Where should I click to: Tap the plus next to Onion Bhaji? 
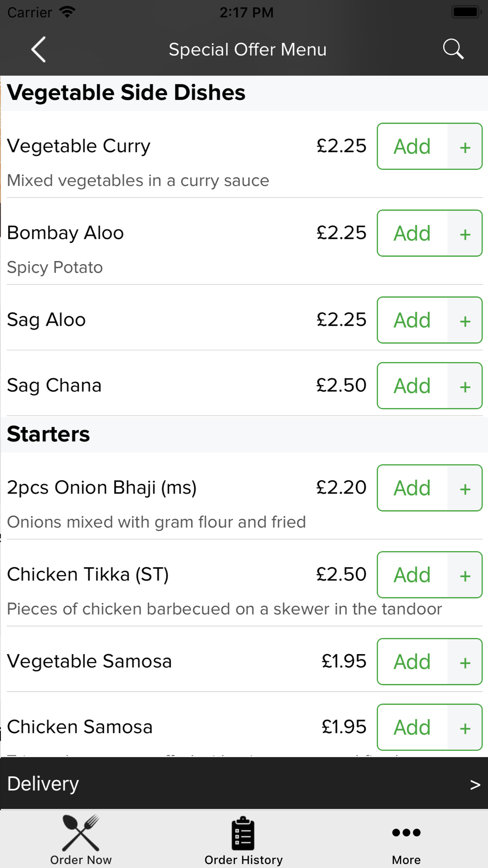[465, 488]
